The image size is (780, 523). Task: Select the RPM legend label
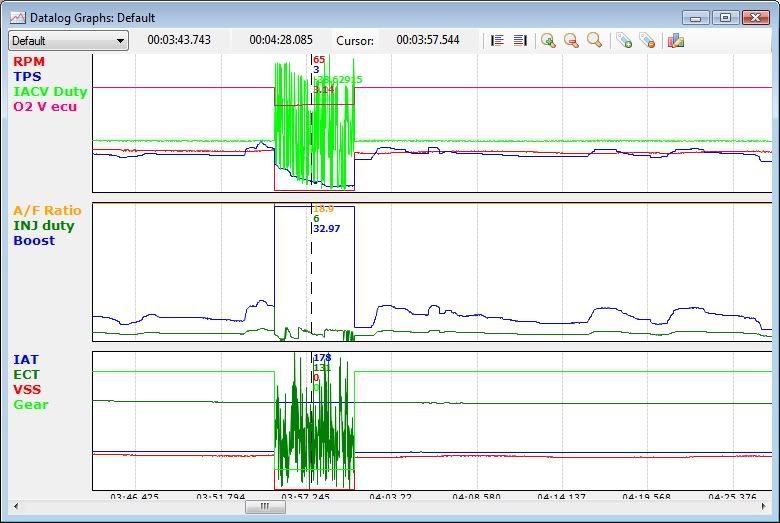(29, 62)
